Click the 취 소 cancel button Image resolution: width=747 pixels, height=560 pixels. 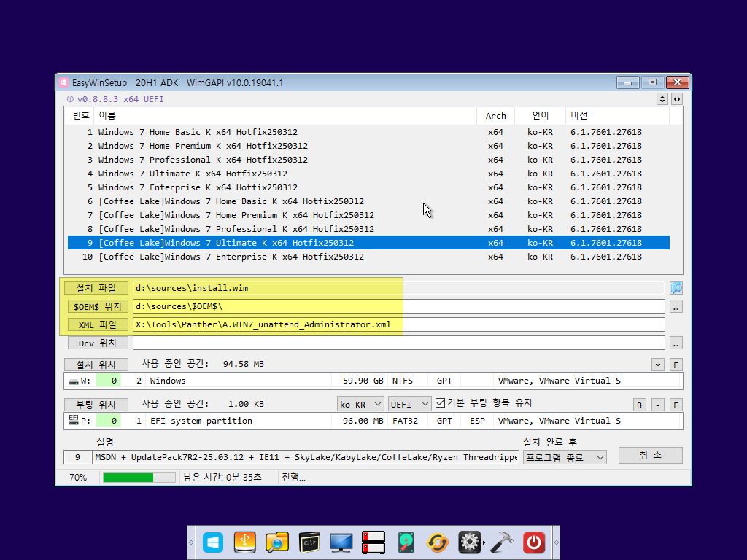pos(650,455)
